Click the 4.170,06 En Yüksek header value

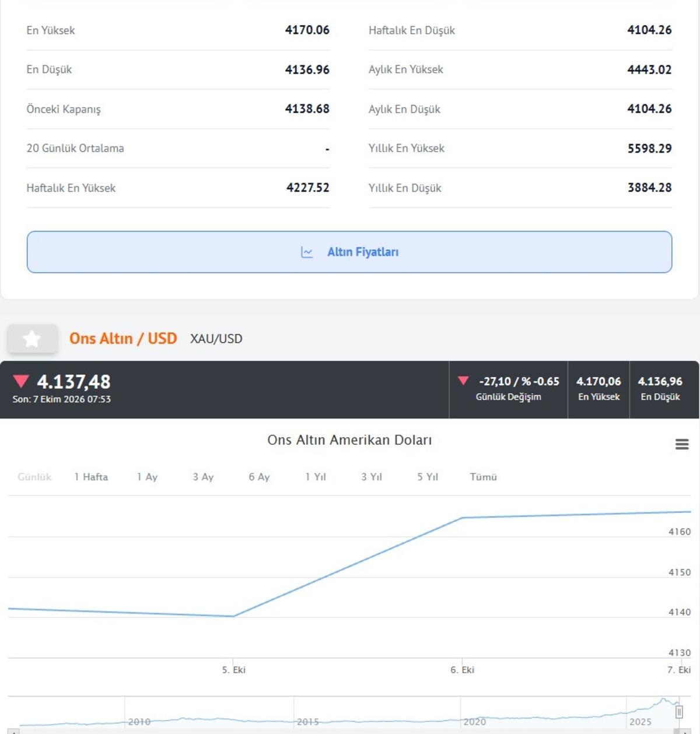(598, 381)
